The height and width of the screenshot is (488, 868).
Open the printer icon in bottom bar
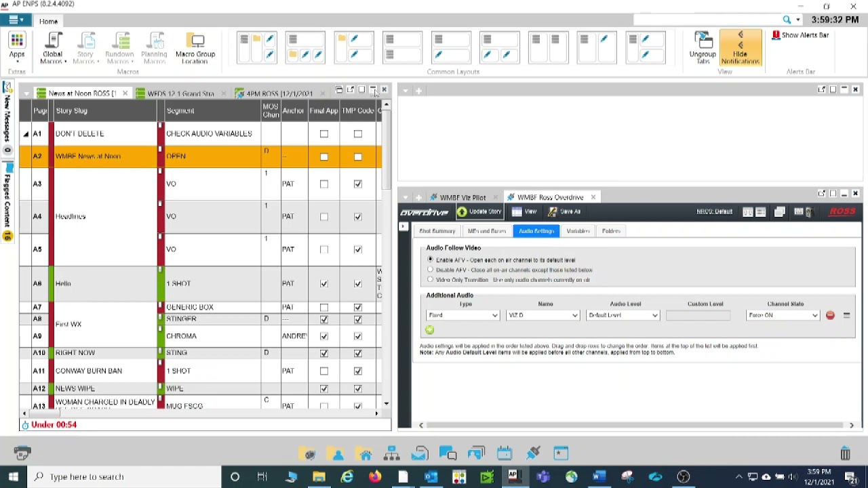(x=22, y=453)
